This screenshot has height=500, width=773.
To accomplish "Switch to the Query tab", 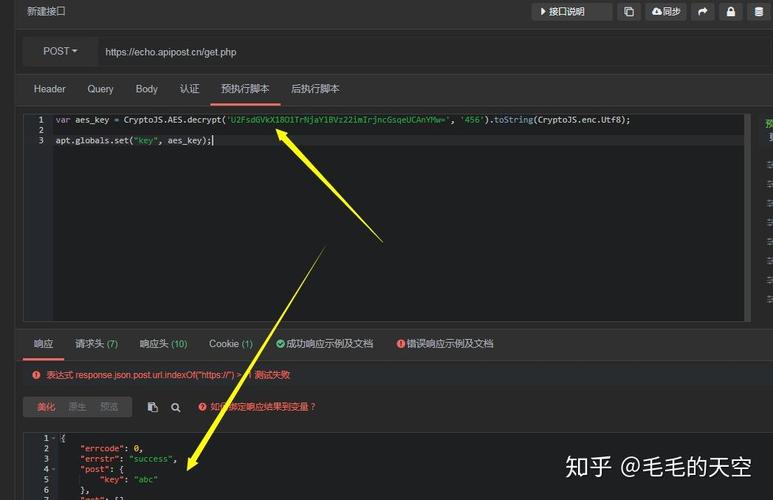I will [100, 89].
